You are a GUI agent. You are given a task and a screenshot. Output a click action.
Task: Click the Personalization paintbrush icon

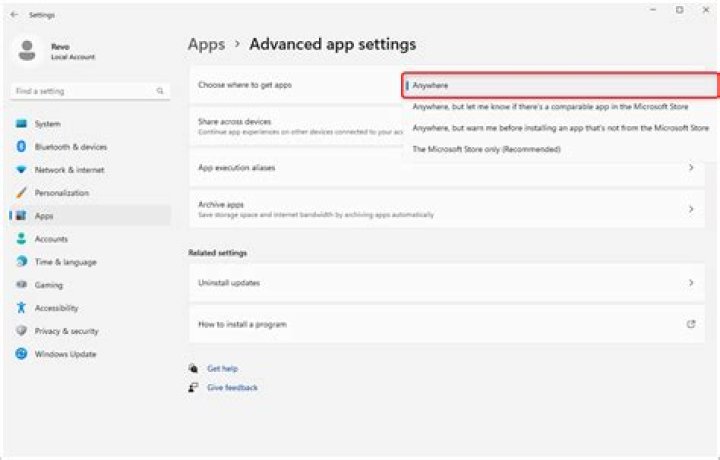(20, 193)
